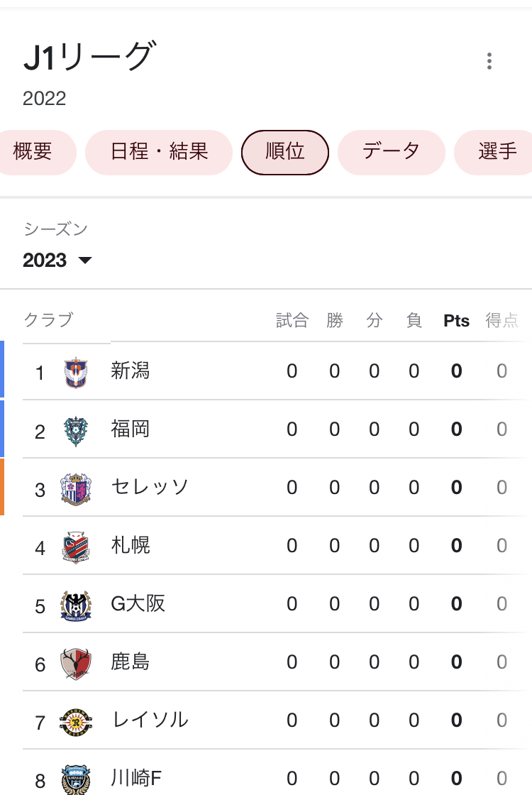Click the G大阪 club crest
532x795 pixels.
(x=76, y=606)
